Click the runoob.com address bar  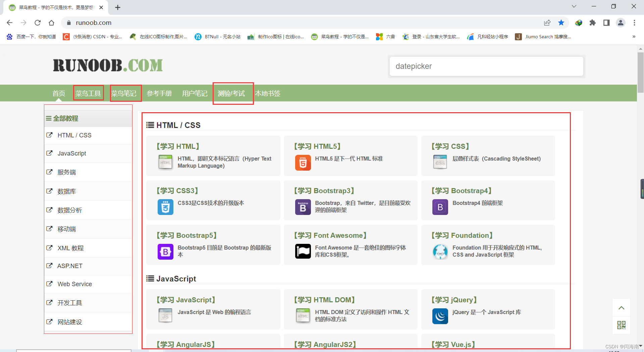[x=302, y=23]
